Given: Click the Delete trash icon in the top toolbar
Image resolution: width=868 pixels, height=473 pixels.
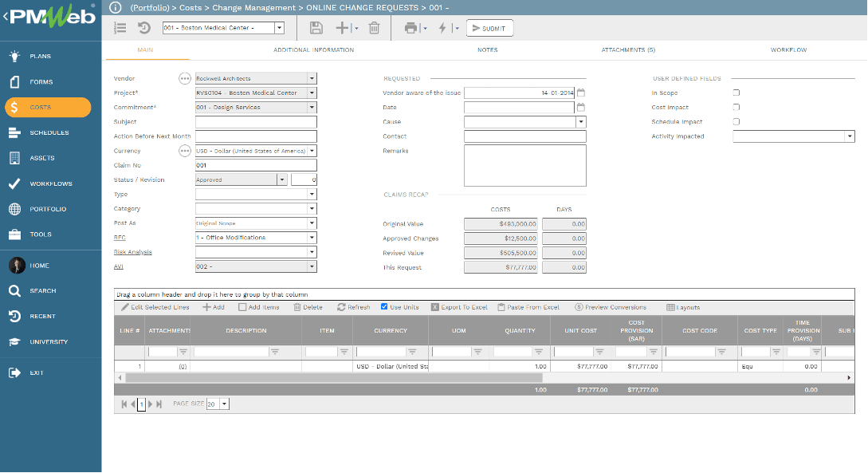Looking at the screenshot, I should coord(375,27).
